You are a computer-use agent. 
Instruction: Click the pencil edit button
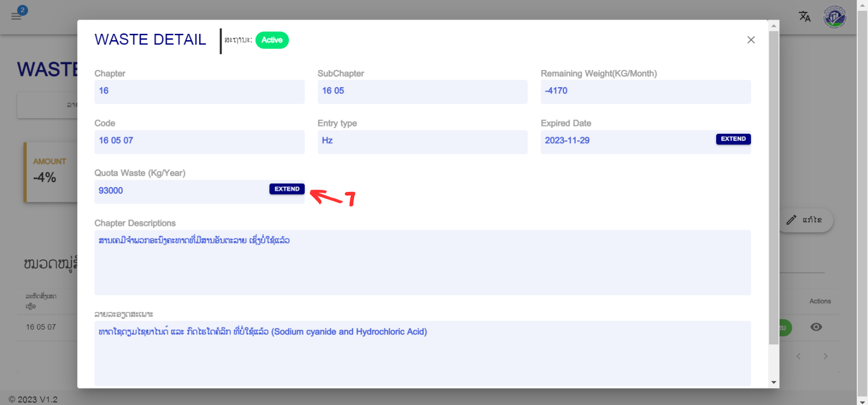tap(806, 220)
